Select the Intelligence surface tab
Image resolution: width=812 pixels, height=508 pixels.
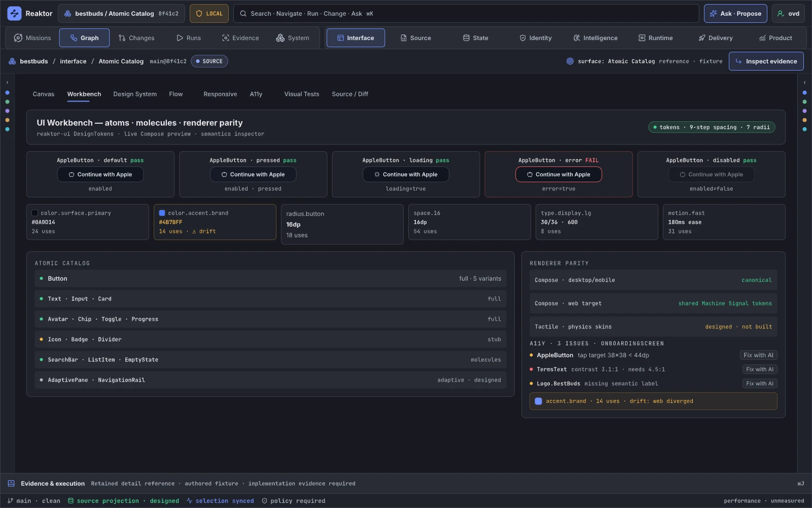point(595,38)
